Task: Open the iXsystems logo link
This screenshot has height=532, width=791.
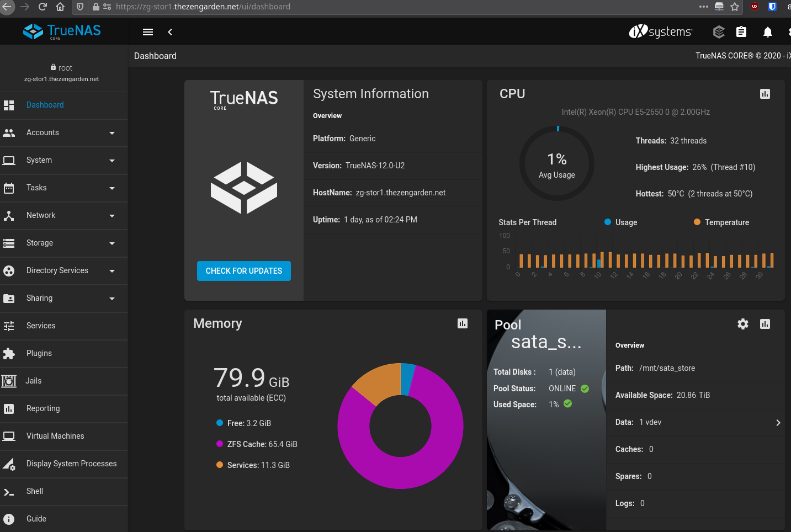Action: click(x=660, y=32)
